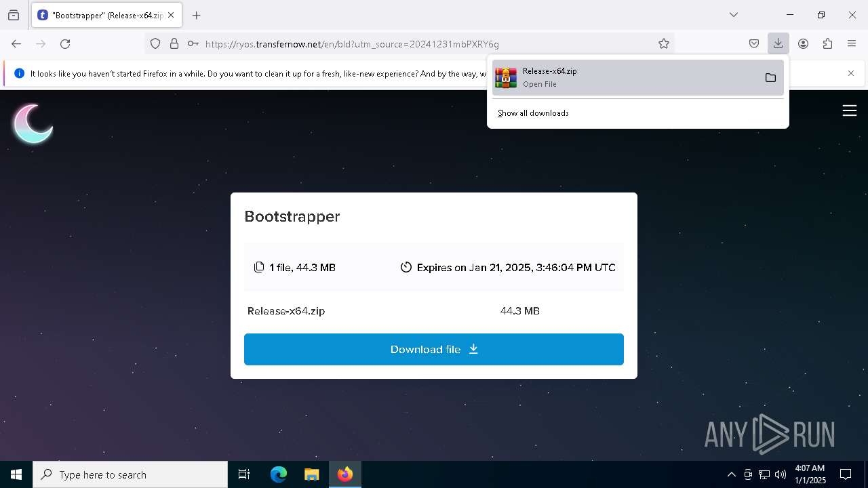The height and width of the screenshot is (488, 868).
Task: Click the WinRAR archive file icon
Action: pyautogui.click(x=506, y=78)
